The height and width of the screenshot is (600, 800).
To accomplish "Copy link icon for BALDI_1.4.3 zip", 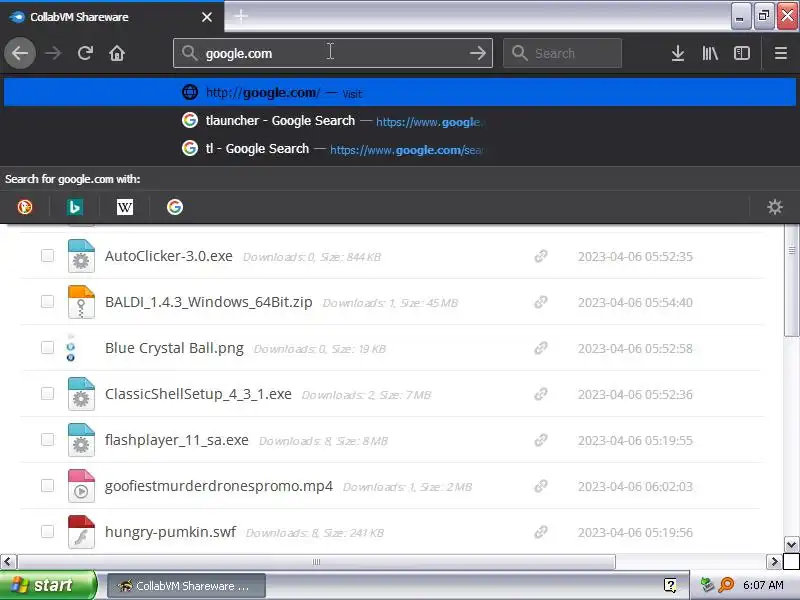I will [x=541, y=302].
